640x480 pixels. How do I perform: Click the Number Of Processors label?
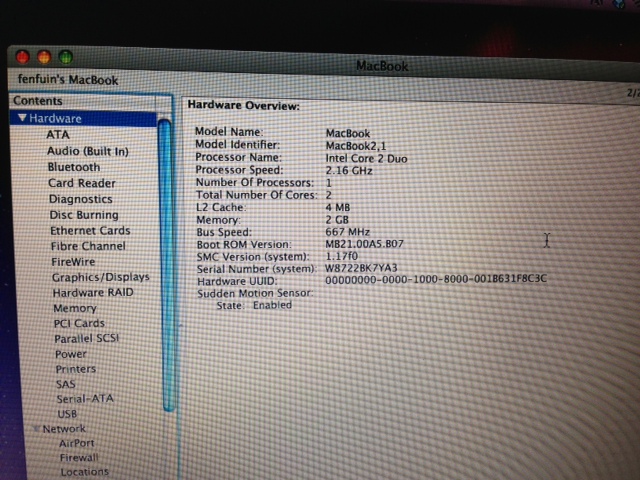(x=255, y=182)
